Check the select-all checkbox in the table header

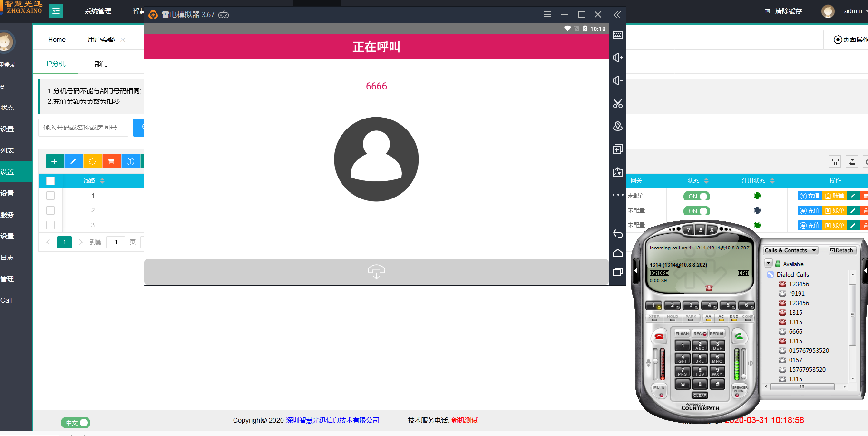(50, 180)
